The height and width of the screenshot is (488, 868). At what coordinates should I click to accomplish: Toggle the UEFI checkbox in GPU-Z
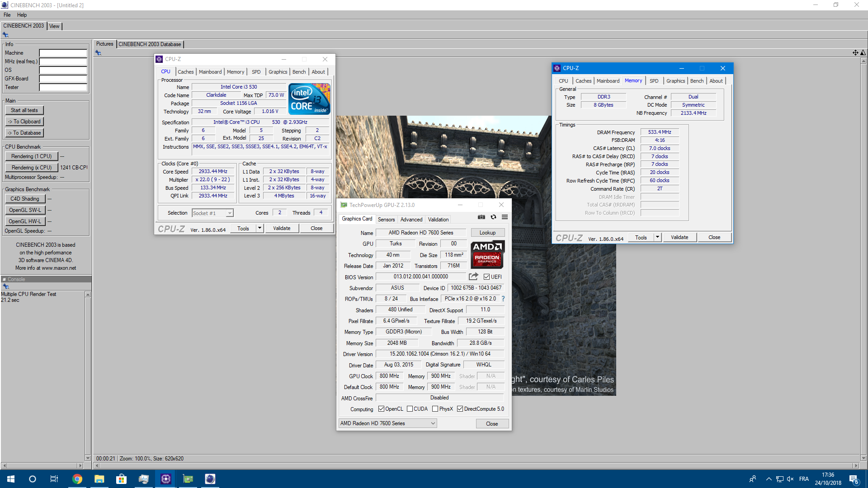(486, 277)
